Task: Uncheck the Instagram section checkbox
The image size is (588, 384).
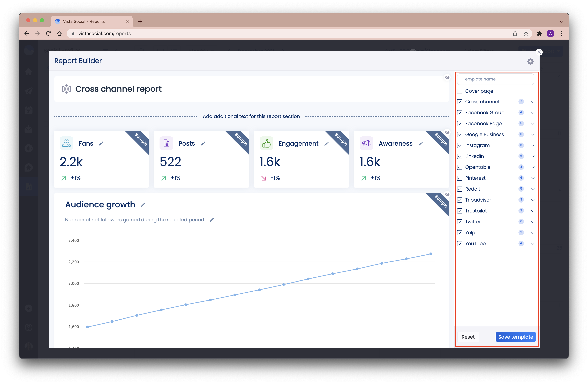Action: 459,145
